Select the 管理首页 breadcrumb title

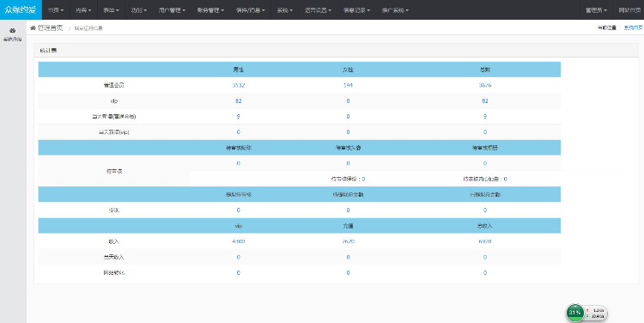(x=50, y=28)
